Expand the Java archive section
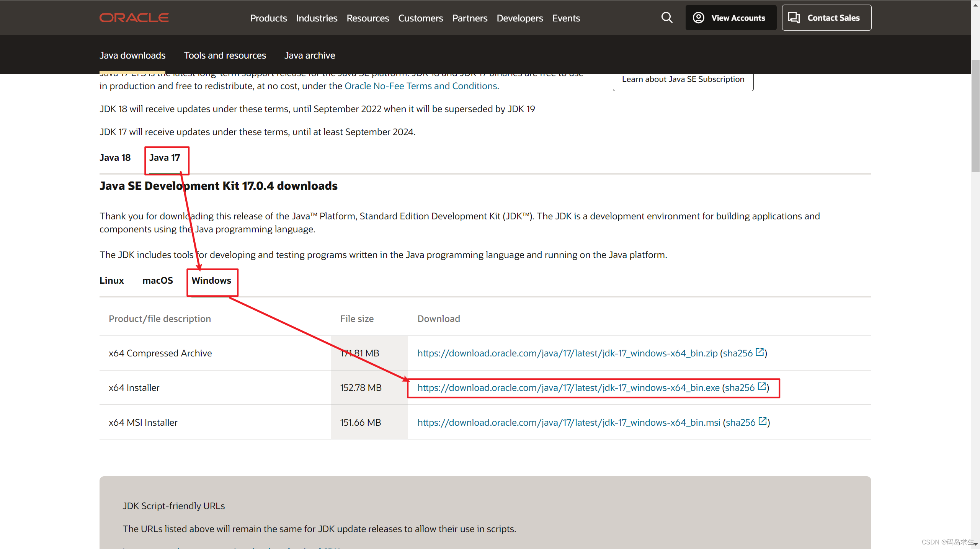The height and width of the screenshot is (549, 980). click(309, 55)
